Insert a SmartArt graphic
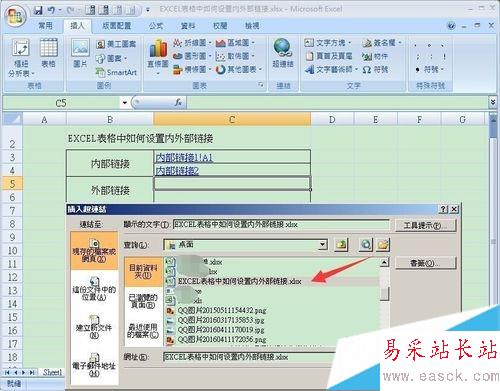Screen dimensions: 500x391 tap(116, 72)
